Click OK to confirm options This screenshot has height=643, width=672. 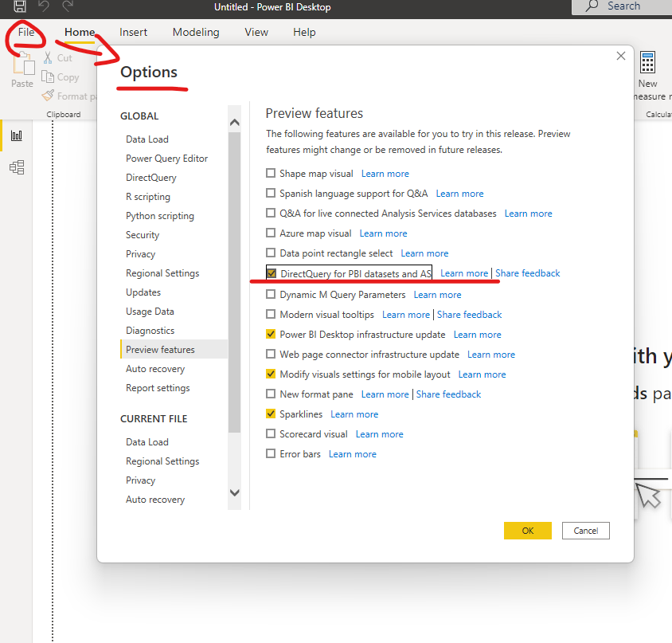528,531
